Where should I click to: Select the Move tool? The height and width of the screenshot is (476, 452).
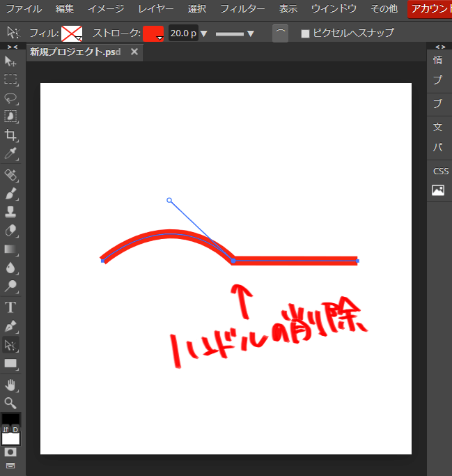click(x=10, y=61)
